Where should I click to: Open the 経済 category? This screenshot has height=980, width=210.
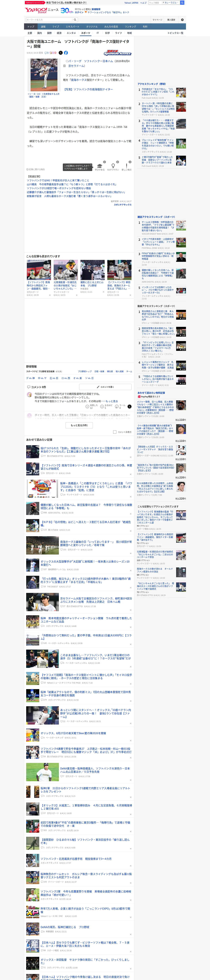pos(59,33)
